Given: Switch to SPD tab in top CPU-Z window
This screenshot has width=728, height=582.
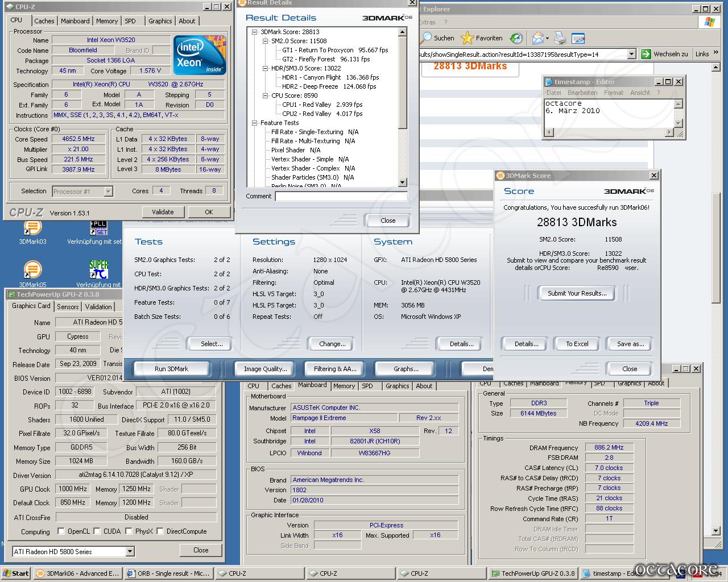Looking at the screenshot, I should [130, 21].
